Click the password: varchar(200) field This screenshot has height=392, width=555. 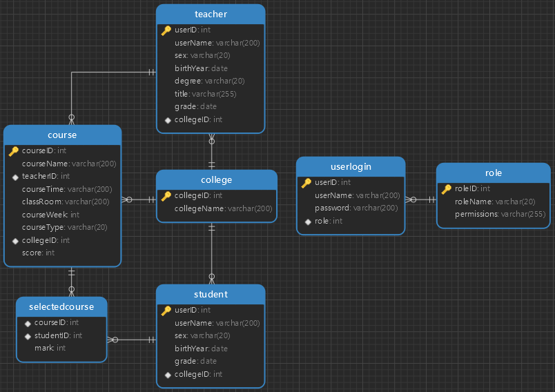(x=356, y=208)
